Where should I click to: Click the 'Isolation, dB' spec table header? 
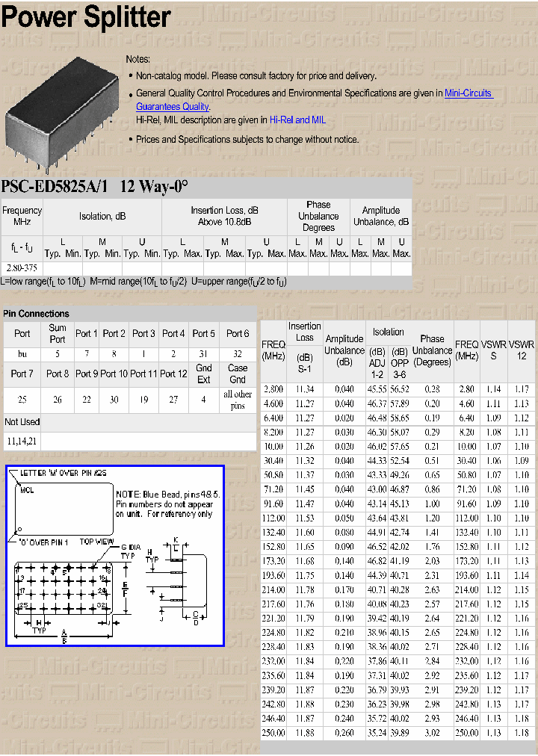click(x=102, y=217)
